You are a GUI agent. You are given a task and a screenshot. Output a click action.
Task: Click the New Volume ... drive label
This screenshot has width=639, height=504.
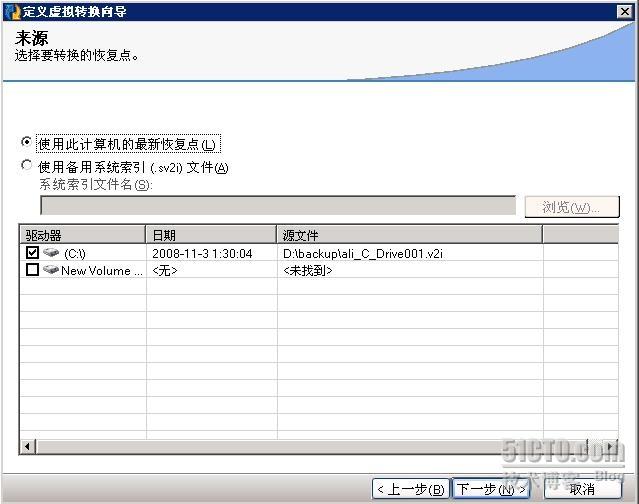coord(102,271)
